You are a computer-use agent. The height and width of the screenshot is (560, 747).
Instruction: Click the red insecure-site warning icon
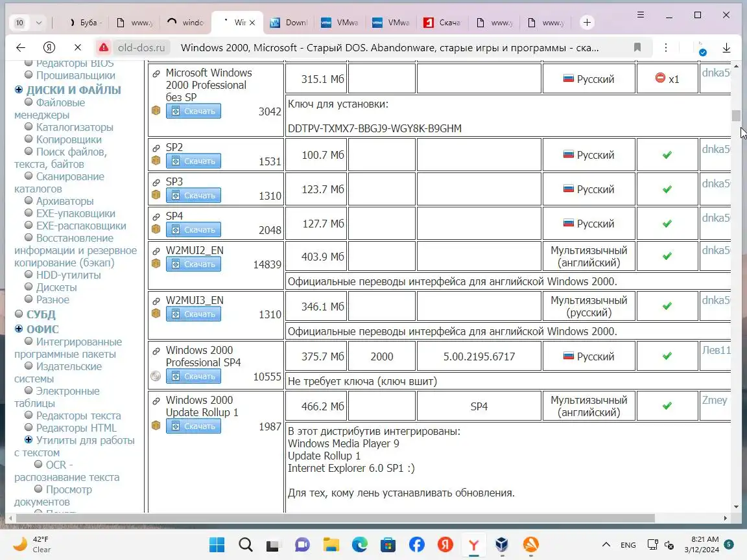[x=103, y=47]
